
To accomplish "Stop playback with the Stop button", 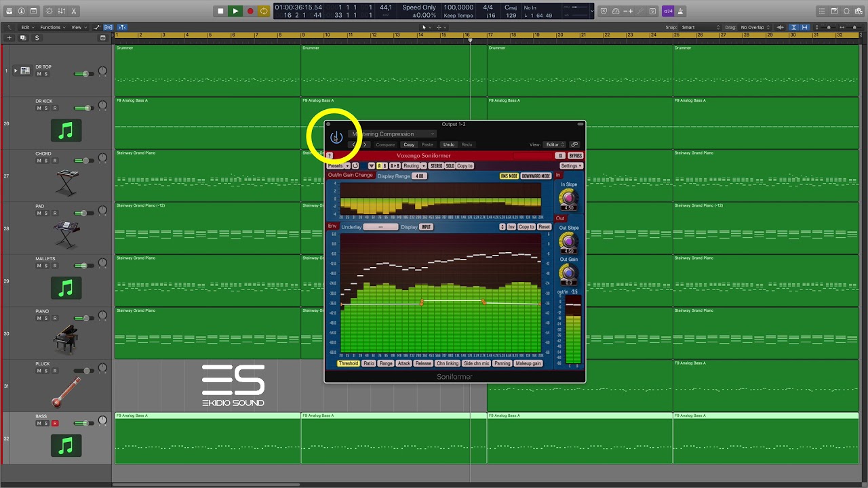I will pyautogui.click(x=220, y=11).
